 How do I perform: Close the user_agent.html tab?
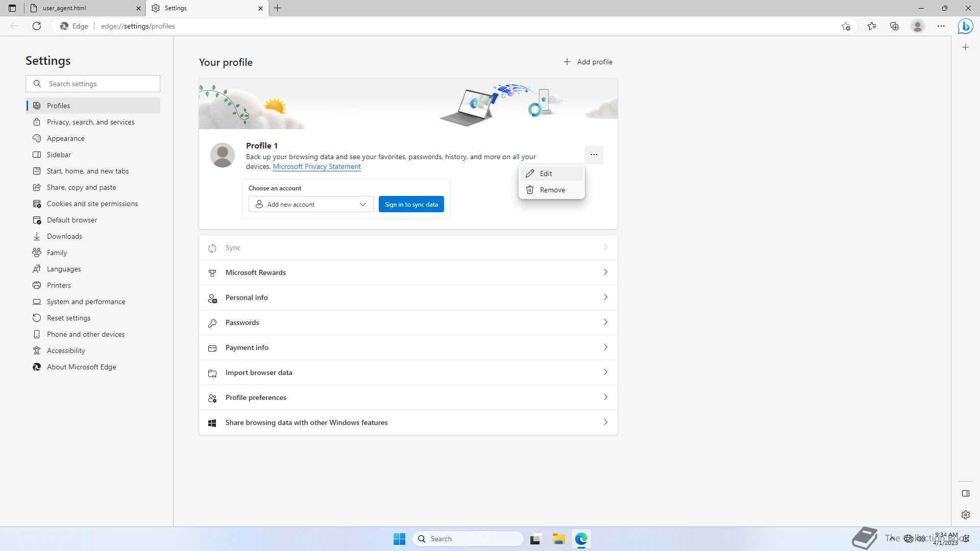click(138, 8)
